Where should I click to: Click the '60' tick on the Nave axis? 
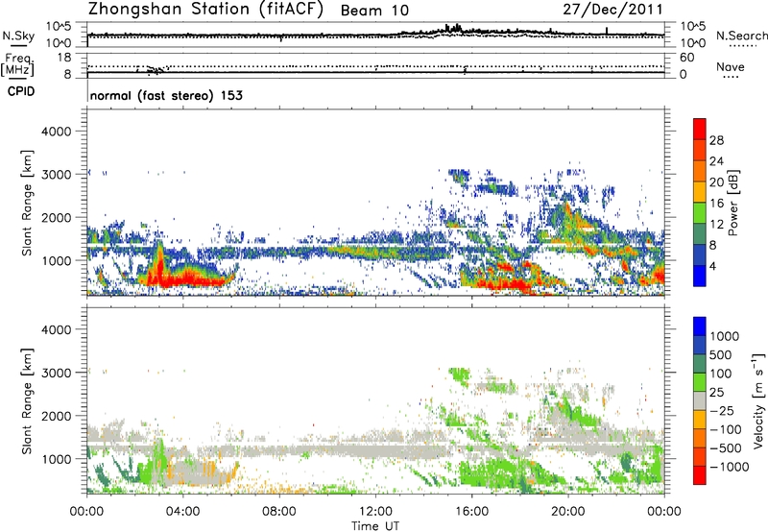point(686,58)
